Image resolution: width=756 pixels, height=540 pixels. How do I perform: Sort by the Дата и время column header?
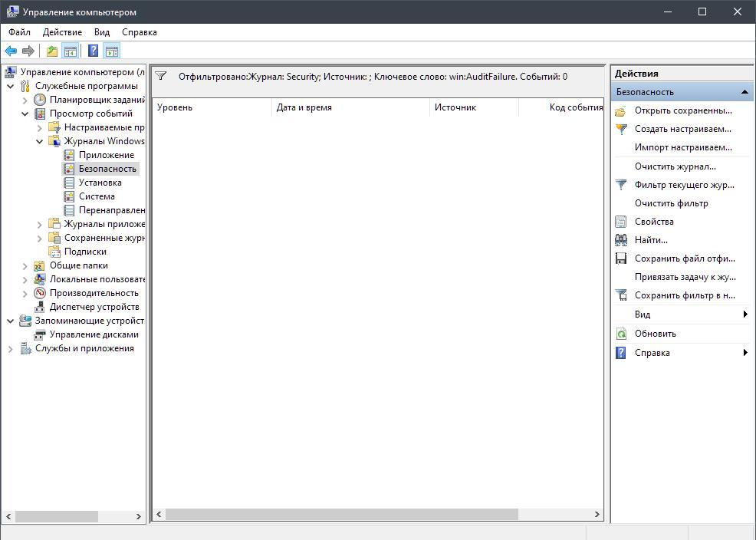[351, 107]
